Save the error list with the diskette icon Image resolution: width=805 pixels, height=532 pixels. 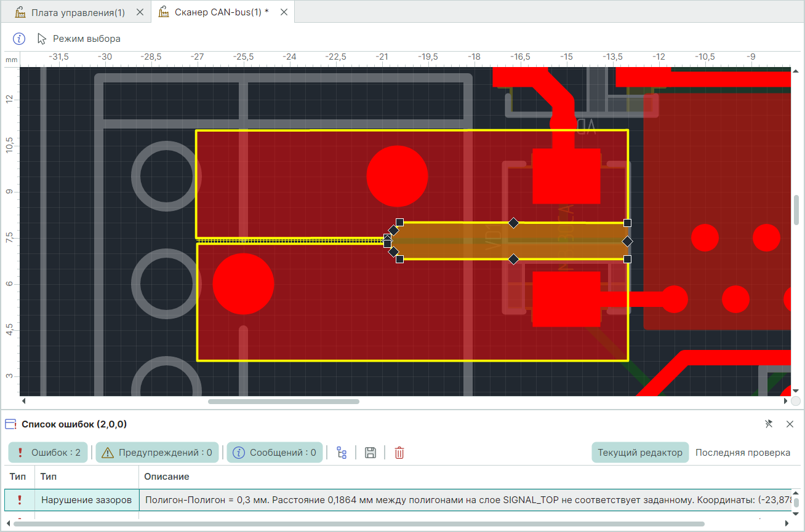click(370, 453)
